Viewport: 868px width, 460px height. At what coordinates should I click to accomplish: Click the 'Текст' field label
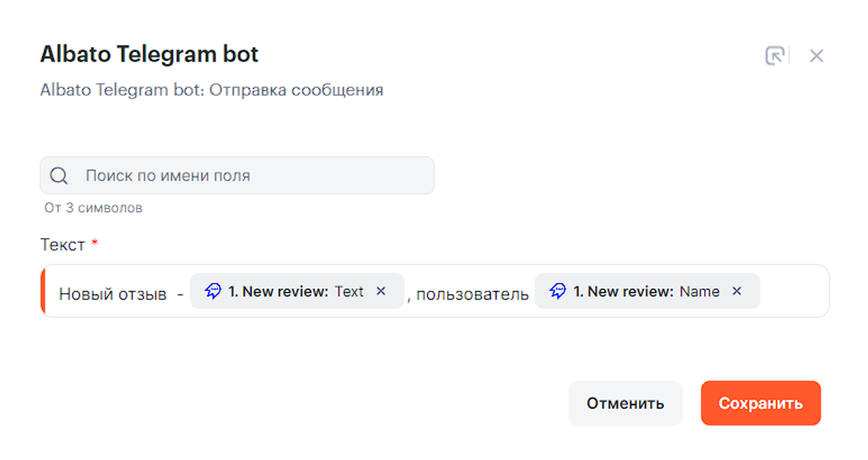pyautogui.click(x=62, y=245)
